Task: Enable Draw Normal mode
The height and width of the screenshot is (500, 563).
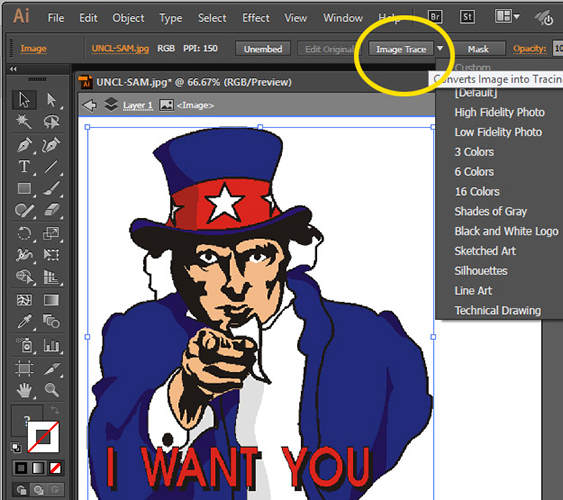Action: tap(21, 490)
